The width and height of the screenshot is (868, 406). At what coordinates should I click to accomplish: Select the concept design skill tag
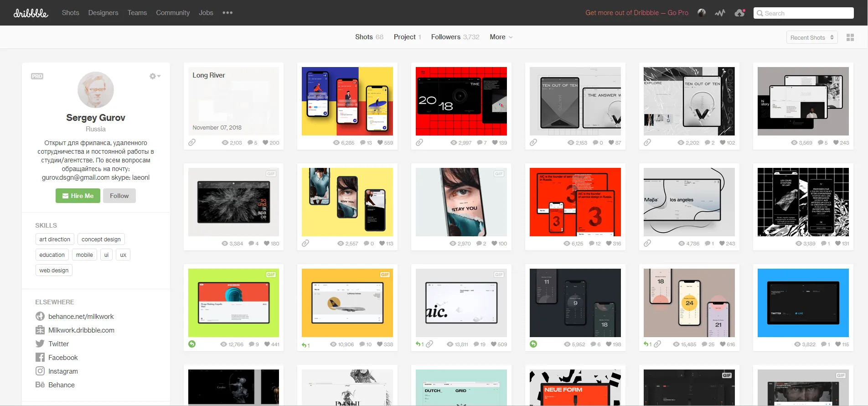coord(101,239)
